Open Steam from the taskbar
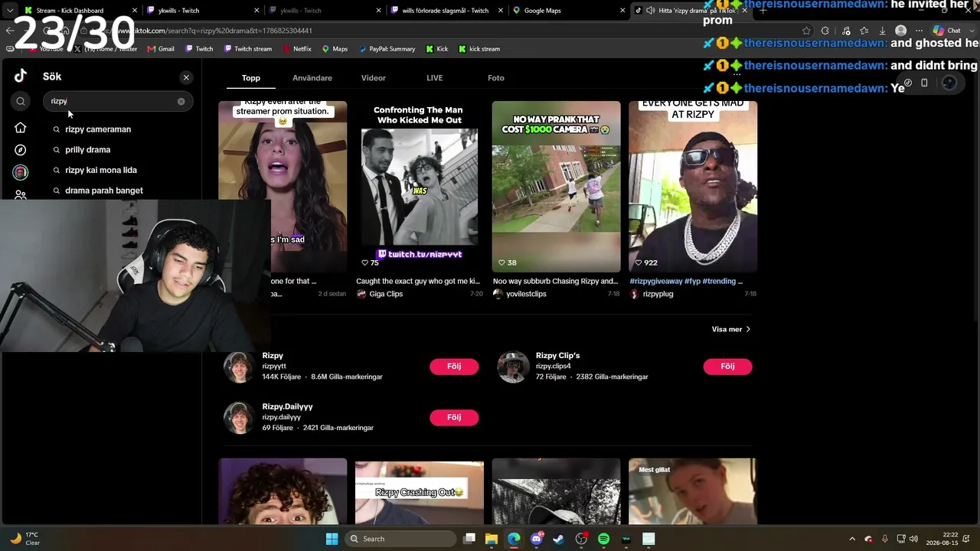The width and height of the screenshot is (980, 551). coord(559,539)
